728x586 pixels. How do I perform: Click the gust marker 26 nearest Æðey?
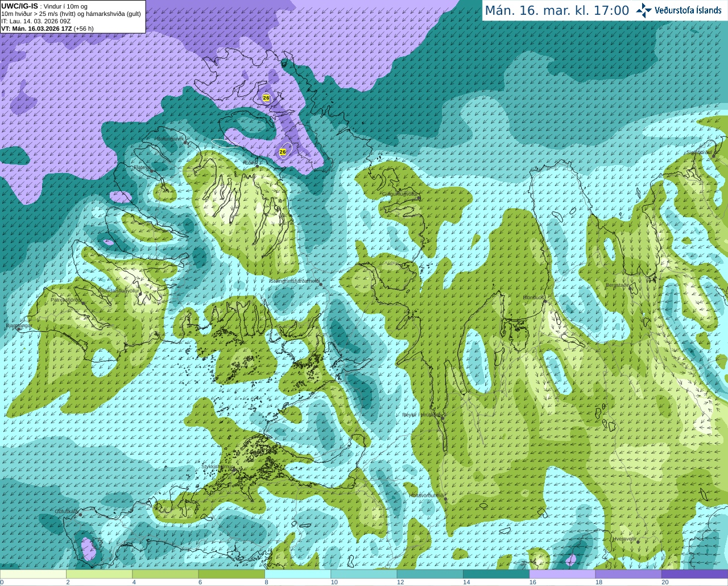(283, 152)
